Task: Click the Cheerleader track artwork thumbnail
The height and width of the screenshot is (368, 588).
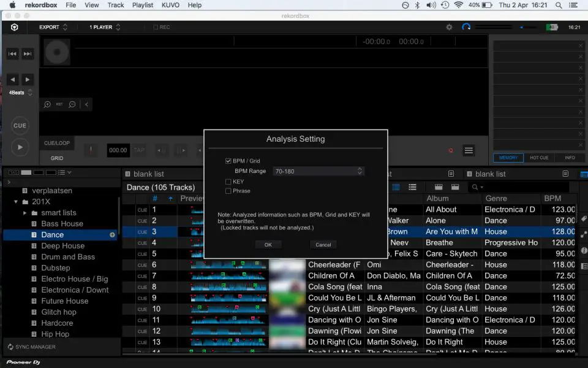Action: click(287, 265)
